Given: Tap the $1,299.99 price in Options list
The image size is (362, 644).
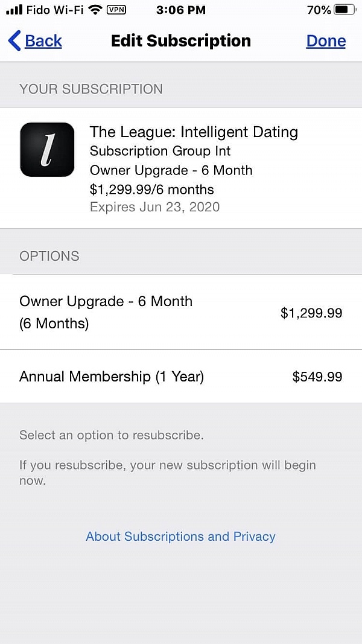Looking at the screenshot, I should 311,313.
